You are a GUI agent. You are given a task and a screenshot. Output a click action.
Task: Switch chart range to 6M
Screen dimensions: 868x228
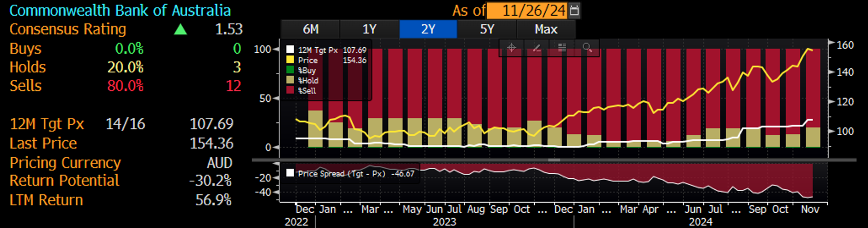(310, 29)
